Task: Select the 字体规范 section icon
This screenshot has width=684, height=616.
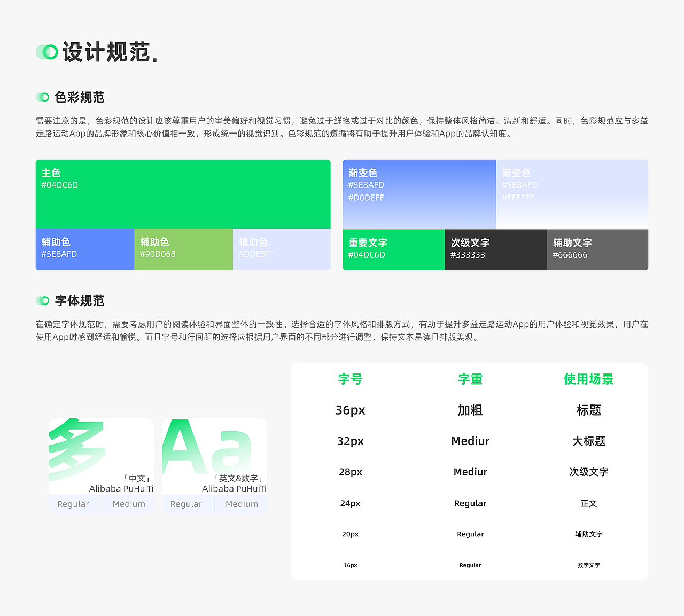Action: coord(42,301)
